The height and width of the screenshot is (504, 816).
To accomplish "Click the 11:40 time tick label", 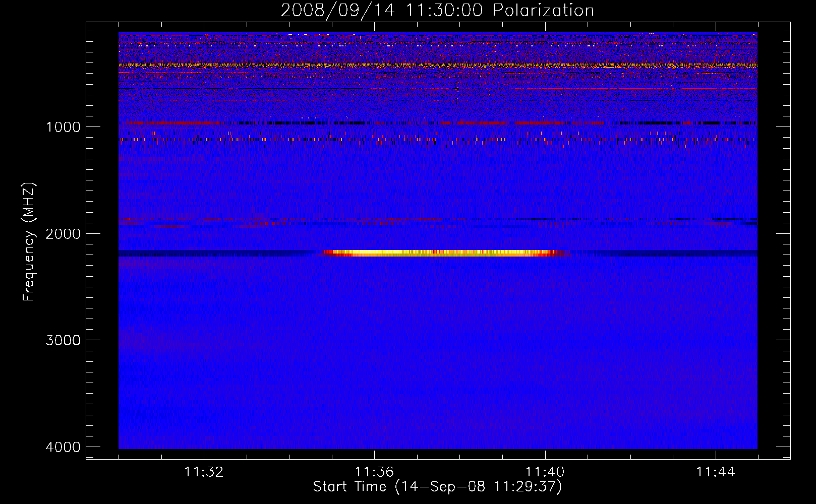I will point(545,472).
